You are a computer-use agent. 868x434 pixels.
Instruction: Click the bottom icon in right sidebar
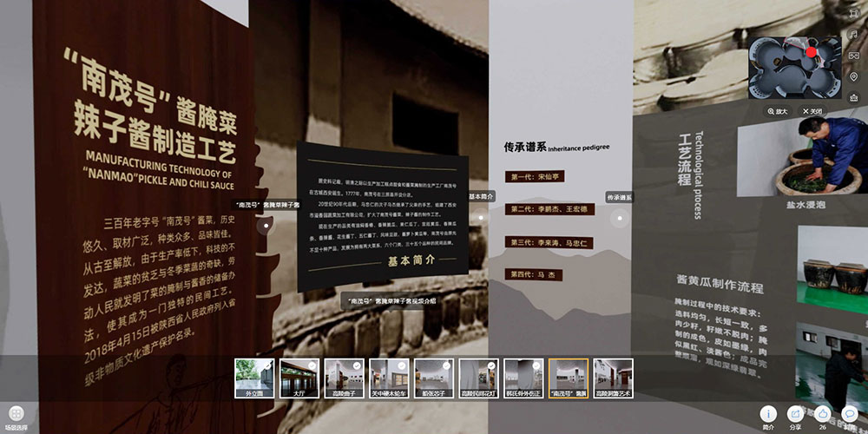854,98
